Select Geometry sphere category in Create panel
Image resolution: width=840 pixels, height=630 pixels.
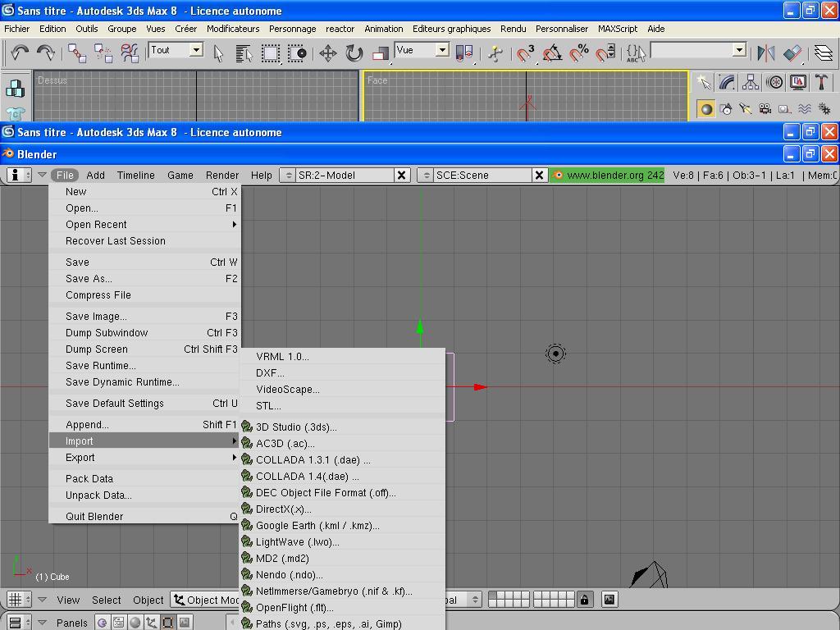(706, 109)
